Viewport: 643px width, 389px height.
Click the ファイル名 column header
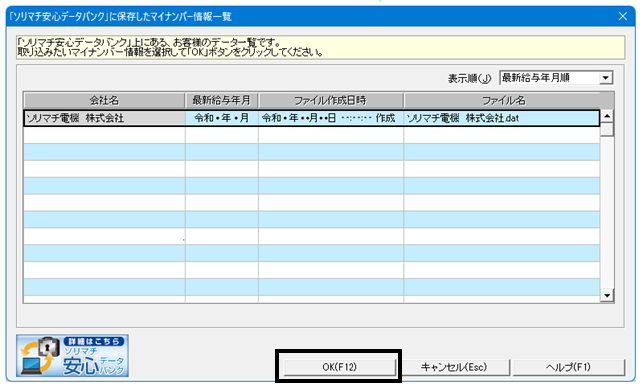click(503, 100)
